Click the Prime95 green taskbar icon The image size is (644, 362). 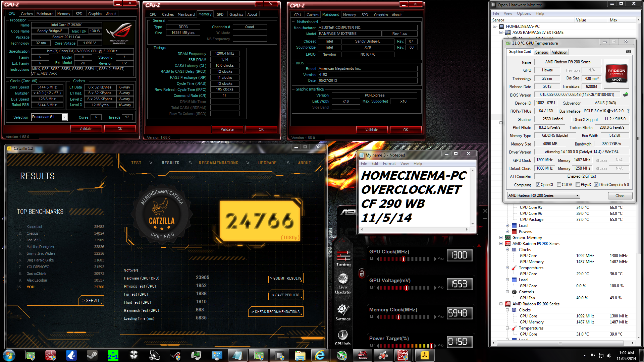coord(113,355)
